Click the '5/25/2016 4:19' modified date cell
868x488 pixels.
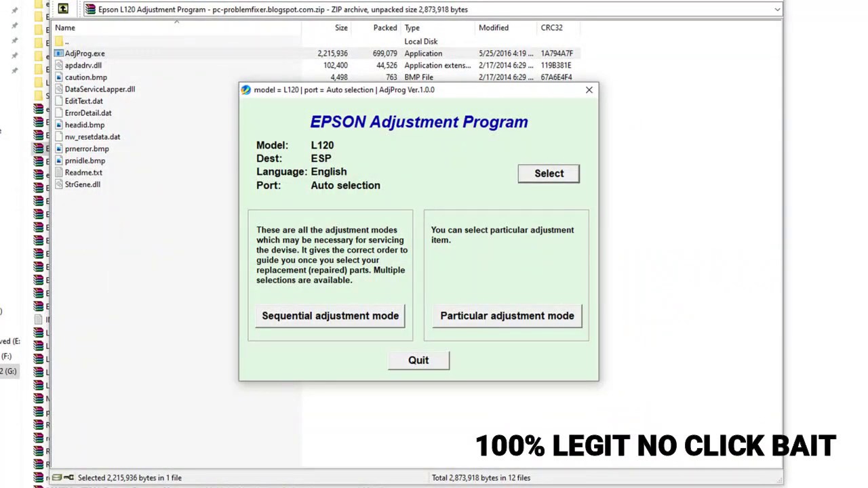tap(506, 54)
